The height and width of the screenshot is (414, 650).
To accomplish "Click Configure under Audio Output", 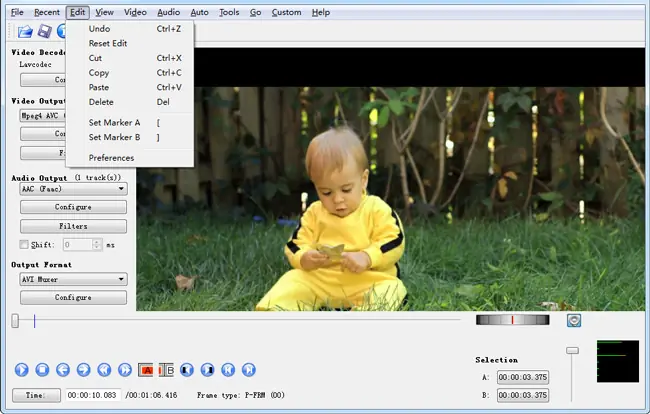I will 73,207.
